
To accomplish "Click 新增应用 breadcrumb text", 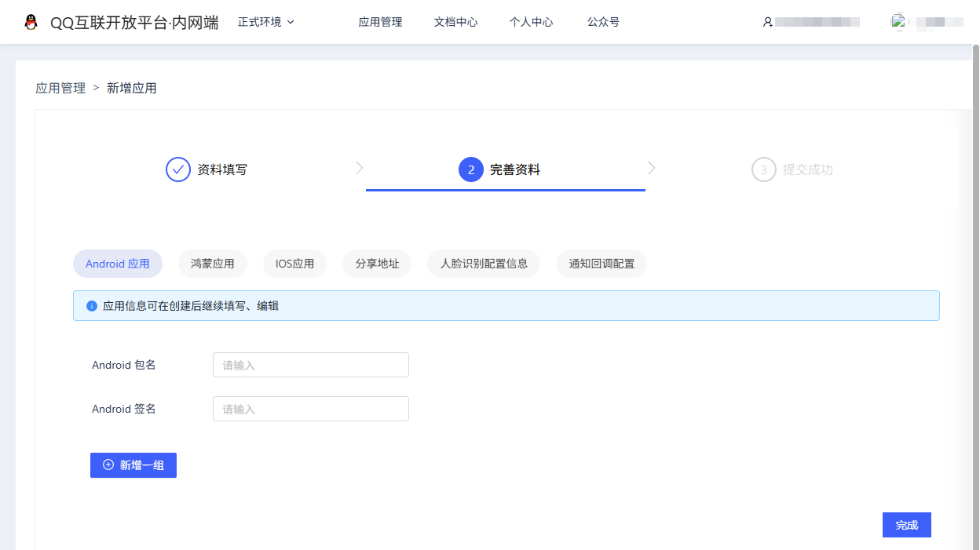I will (132, 89).
